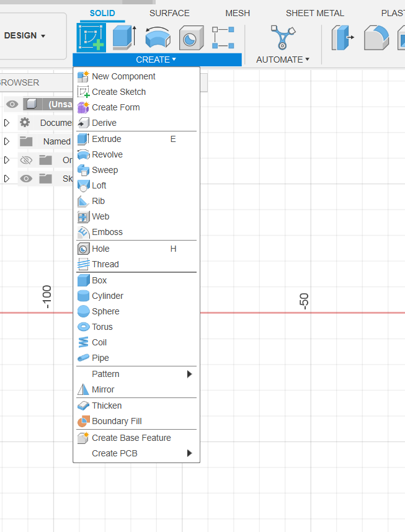Click the Revolve toolbar icon
Image resolution: width=405 pixels, height=532 pixels.
(158, 37)
